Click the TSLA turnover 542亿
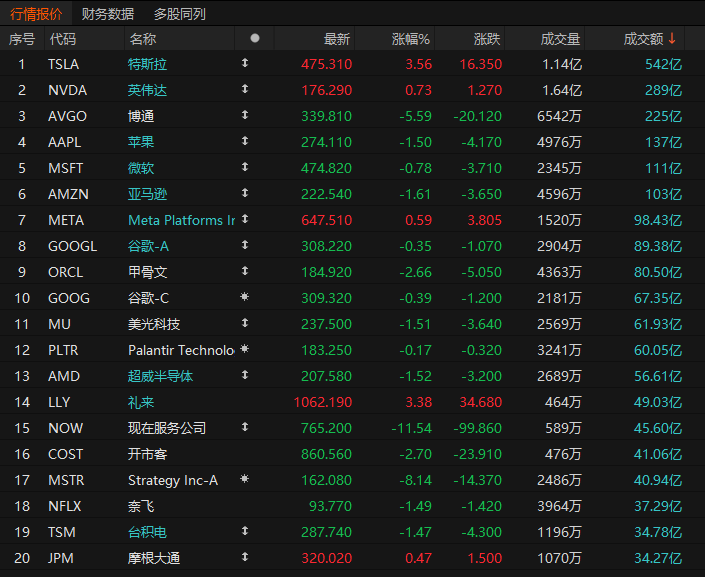705x577 pixels. pos(664,64)
